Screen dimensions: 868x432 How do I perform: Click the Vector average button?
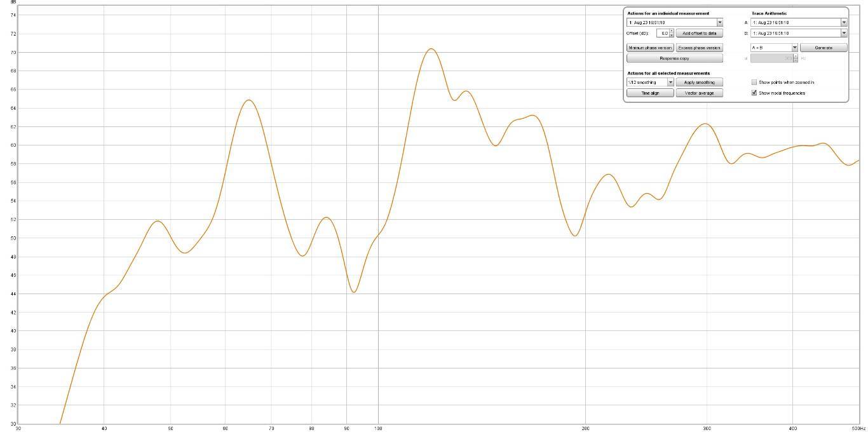[699, 93]
